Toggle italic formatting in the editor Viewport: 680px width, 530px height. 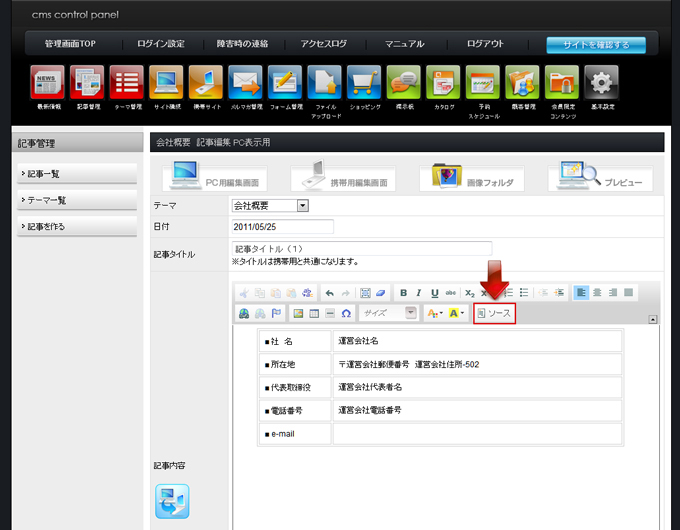coord(419,293)
